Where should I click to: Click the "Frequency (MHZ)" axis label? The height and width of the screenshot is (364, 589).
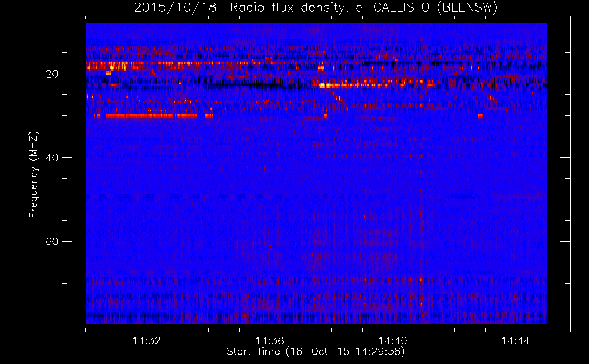33,174
